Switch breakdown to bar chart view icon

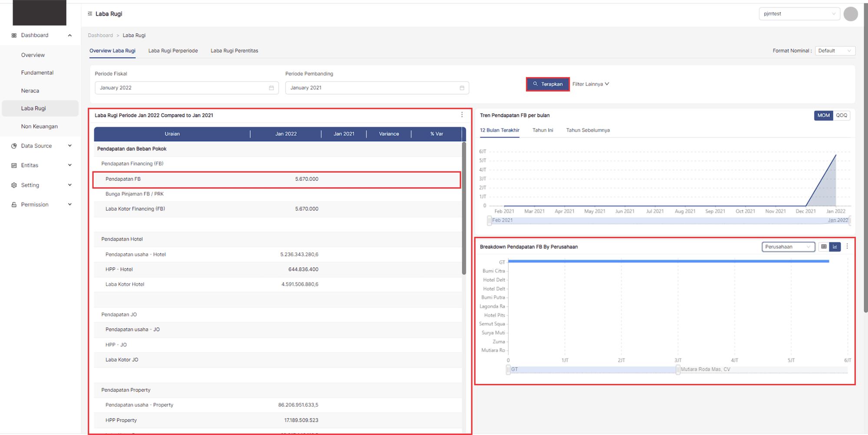coord(835,247)
